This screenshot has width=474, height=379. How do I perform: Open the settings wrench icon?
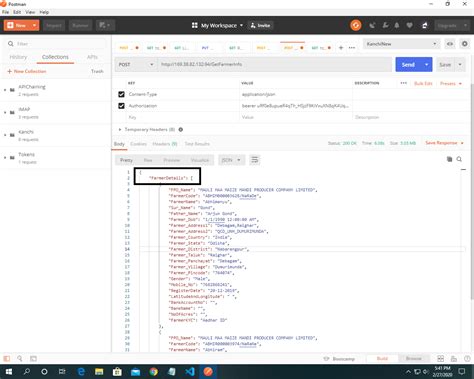(x=385, y=25)
